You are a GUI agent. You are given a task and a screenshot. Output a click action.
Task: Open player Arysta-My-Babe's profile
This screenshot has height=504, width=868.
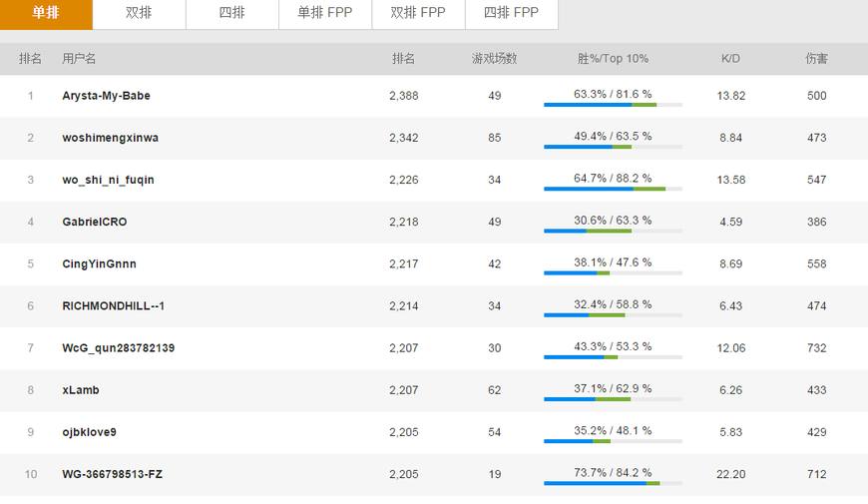tap(106, 96)
